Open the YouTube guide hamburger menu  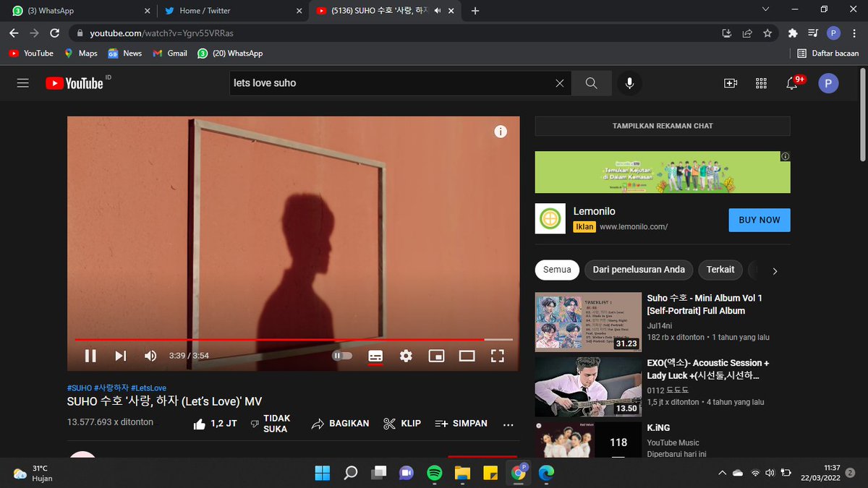tap(23, 83)
